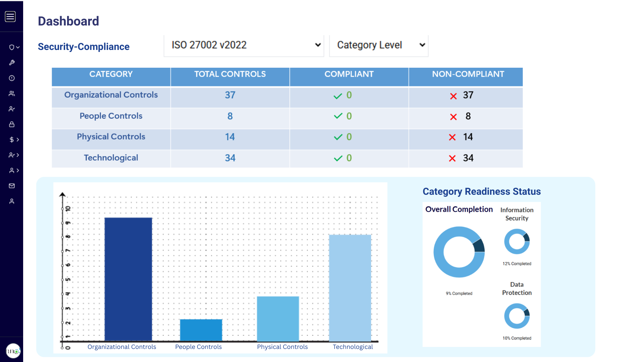Open the hamburger menu icon
The width and height of the screenshot is (644, 362).
10,16
